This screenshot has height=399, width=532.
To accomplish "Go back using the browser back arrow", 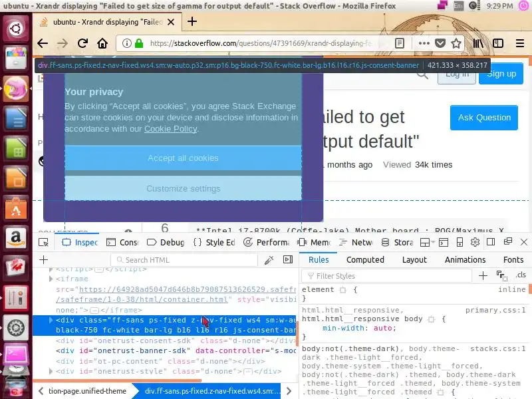I will (x=43, y=43).
